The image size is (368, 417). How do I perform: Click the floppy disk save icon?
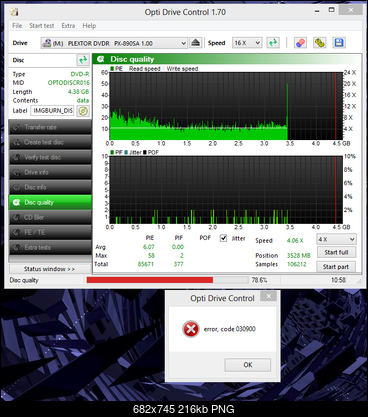pos(339,43)
